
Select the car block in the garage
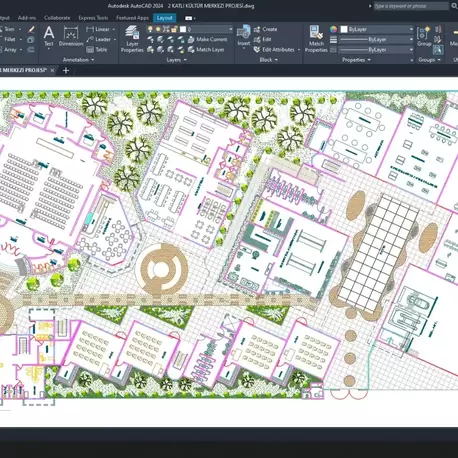point(420,303)
